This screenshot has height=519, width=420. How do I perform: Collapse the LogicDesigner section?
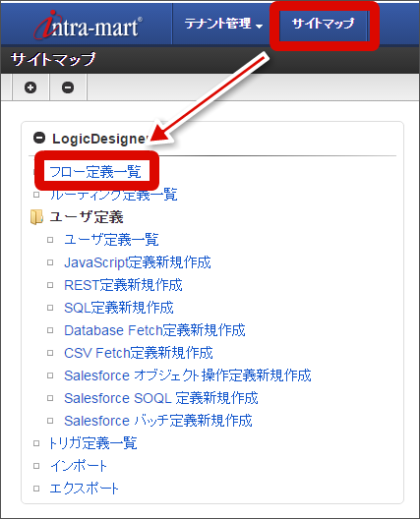(39, 138)
